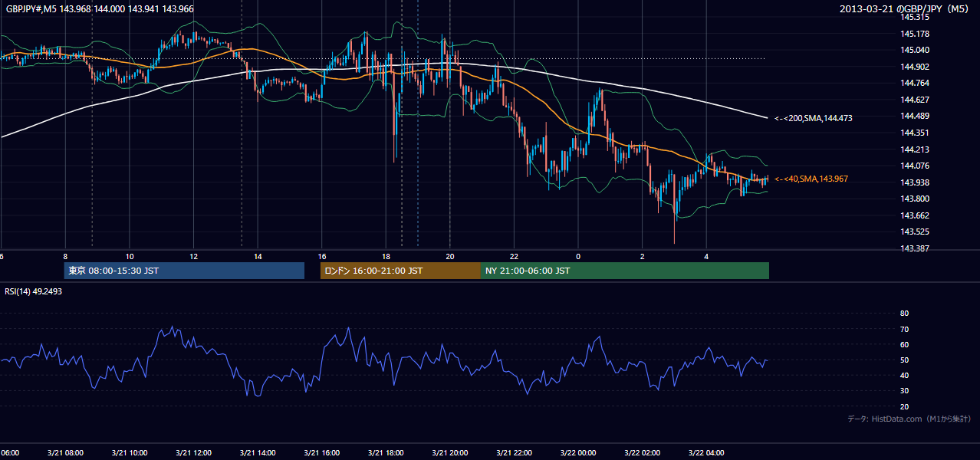This screenshot has width=980, height=460.
Task: Click the RSI 30 level label
Action: 904,391
